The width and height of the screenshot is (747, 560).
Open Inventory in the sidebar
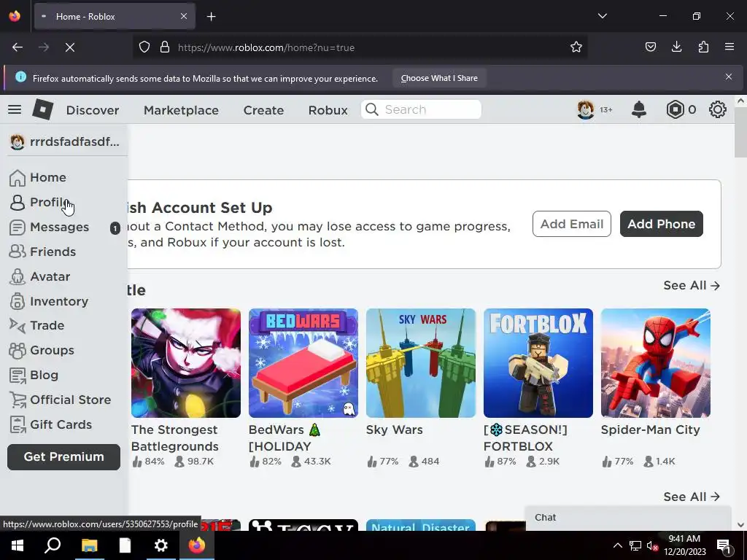pyautogui.click(x=49, y=301)
